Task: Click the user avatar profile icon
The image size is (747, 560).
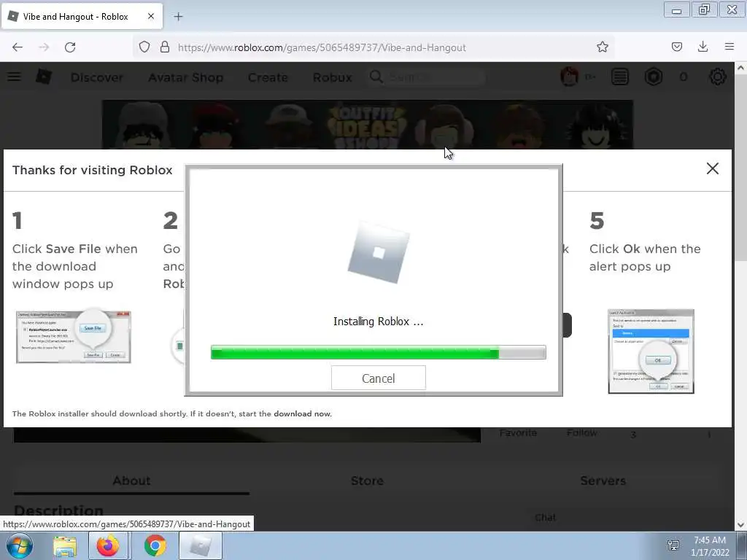Action: coord(569,77)
